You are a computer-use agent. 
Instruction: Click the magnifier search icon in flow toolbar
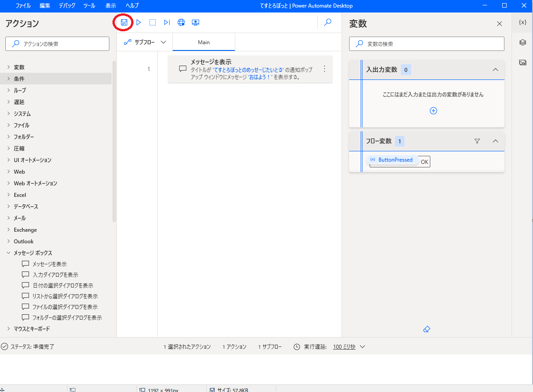pos(328,22)
